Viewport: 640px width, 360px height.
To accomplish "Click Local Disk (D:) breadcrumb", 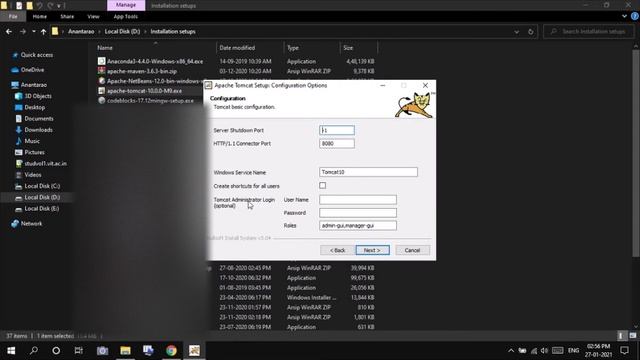I will tap(122, 31).
